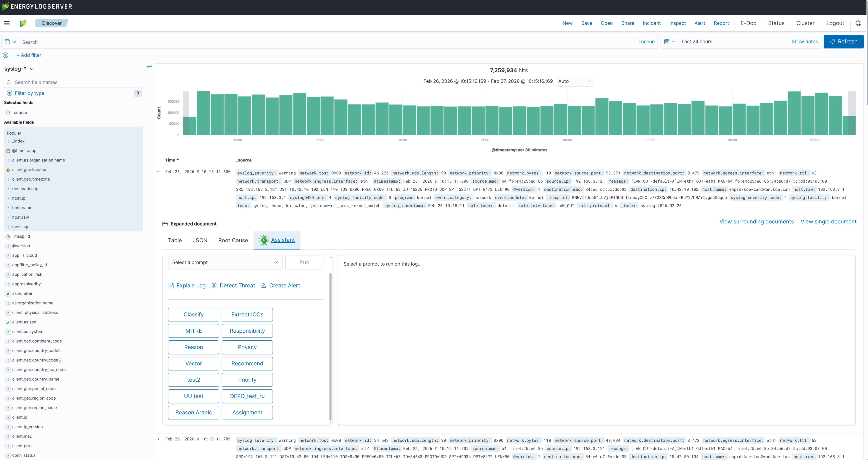The height and width of the screenshot is (460, 868).
Task: Click the _source field type icon
Action: [x=8, y=113]
